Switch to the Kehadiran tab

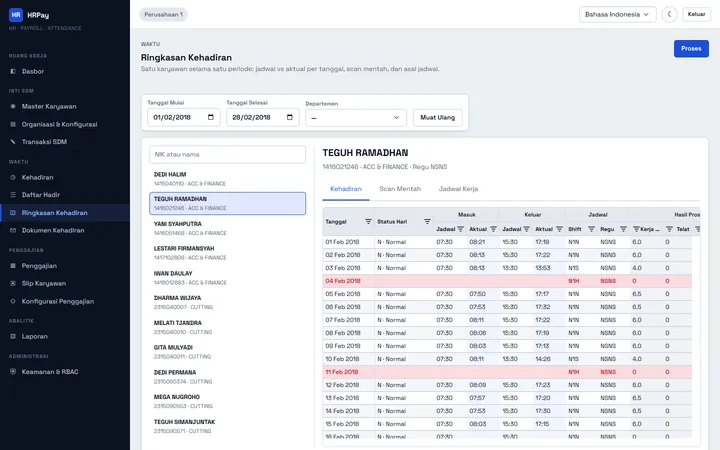(x=346, y=189)
